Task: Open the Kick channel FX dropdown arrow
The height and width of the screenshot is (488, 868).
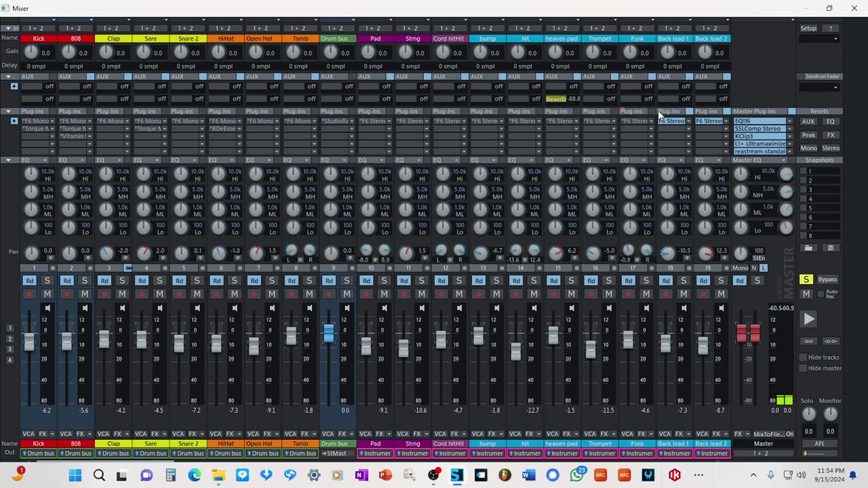Action: pos(53,434)
